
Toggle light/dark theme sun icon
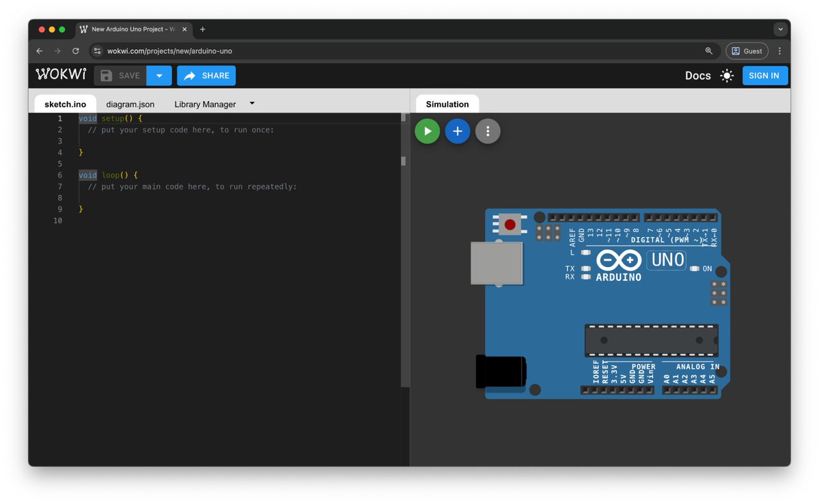727,76
